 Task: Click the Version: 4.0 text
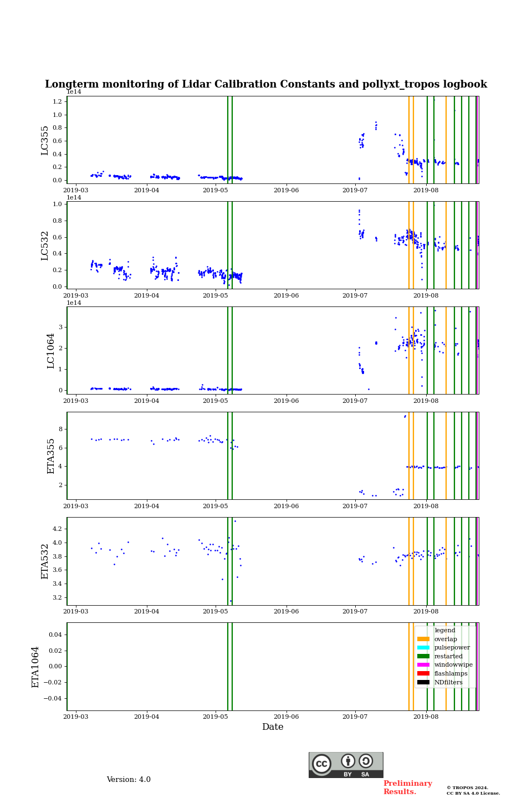[x=129, y=780]
